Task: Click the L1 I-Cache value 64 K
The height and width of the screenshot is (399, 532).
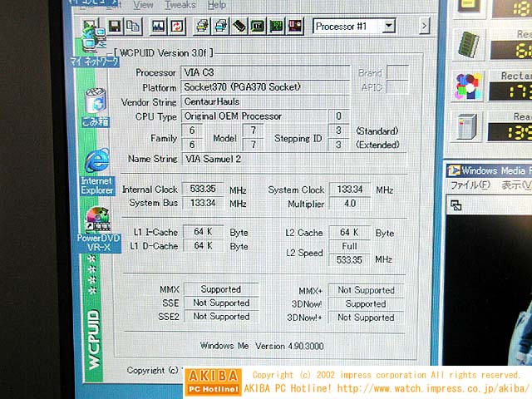Action: pos(203,231)
